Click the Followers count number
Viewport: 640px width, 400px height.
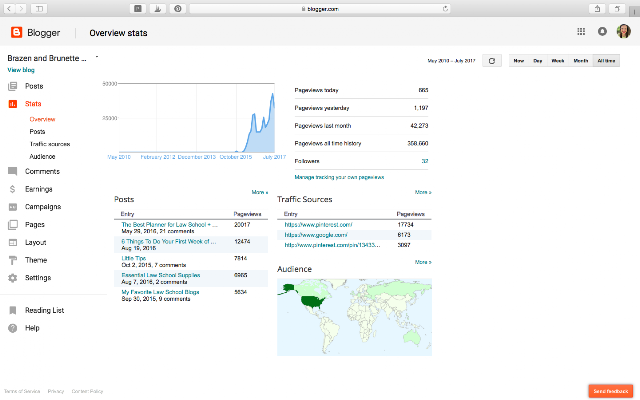[x=424, y=161]
